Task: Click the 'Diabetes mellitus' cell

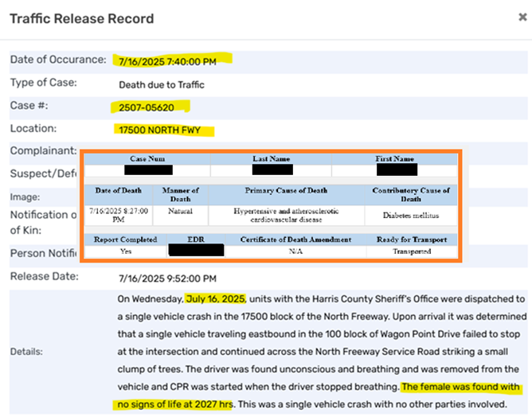Action: point(411,216)
